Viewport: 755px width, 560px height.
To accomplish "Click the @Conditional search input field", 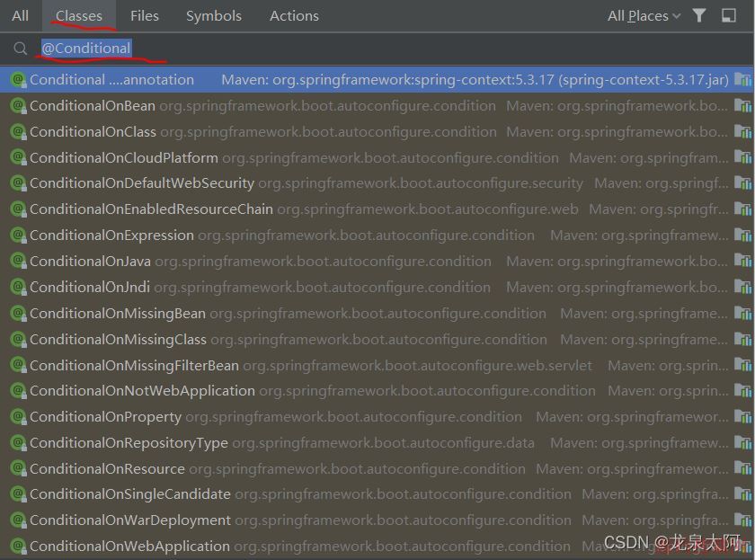I will [x=360, y=49].
